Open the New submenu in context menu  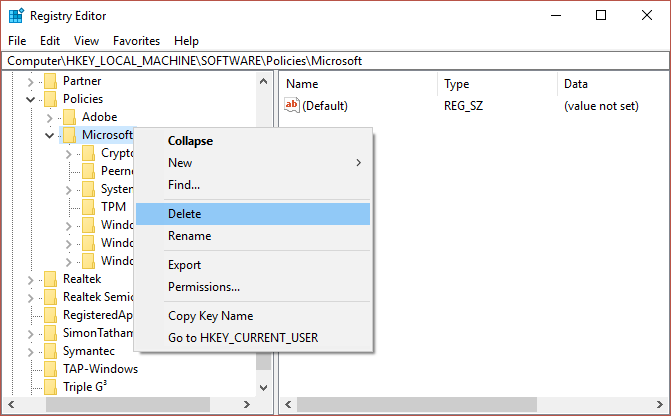click(x=180, y=163)
